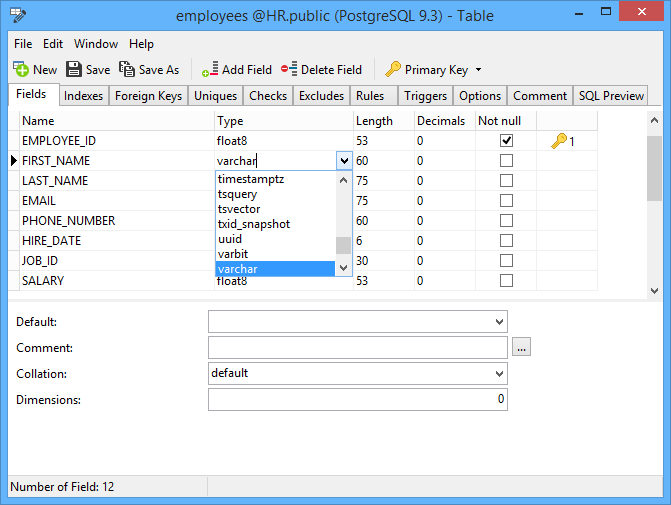The height and width of the screenshot is (505, 671).
Task: Uncheck Not null for EMPLOYEE_ID
Action: tap(506, 140)
